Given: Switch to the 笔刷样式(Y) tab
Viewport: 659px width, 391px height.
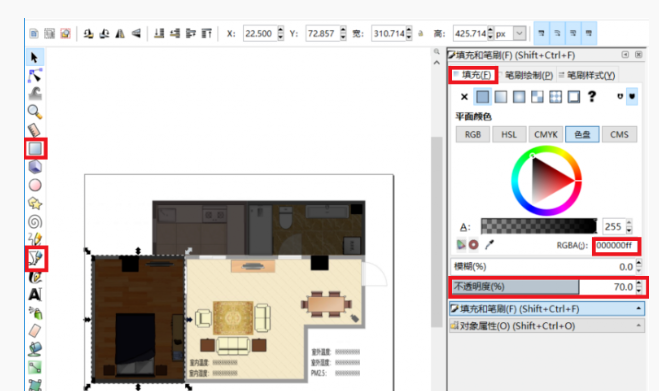Looking at the screenshot, I should [587, 75].
